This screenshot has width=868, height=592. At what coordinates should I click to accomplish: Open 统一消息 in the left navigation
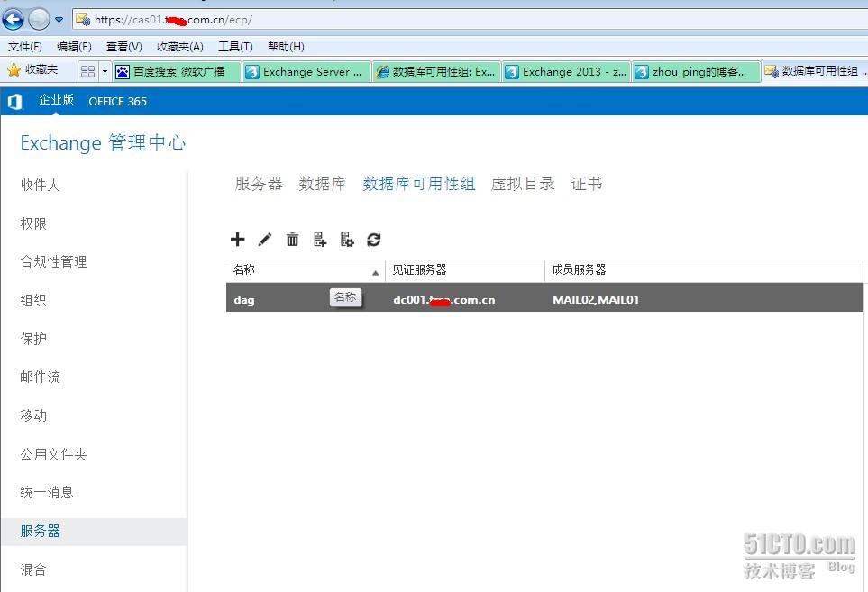tap(47, 492)
